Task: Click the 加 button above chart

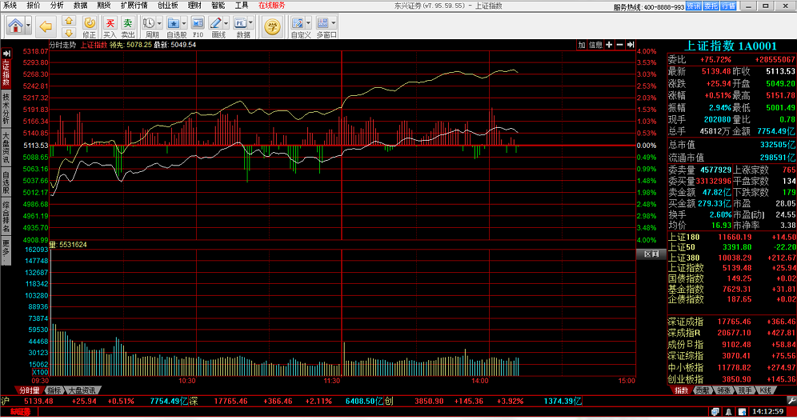Action: click(581, 45)
